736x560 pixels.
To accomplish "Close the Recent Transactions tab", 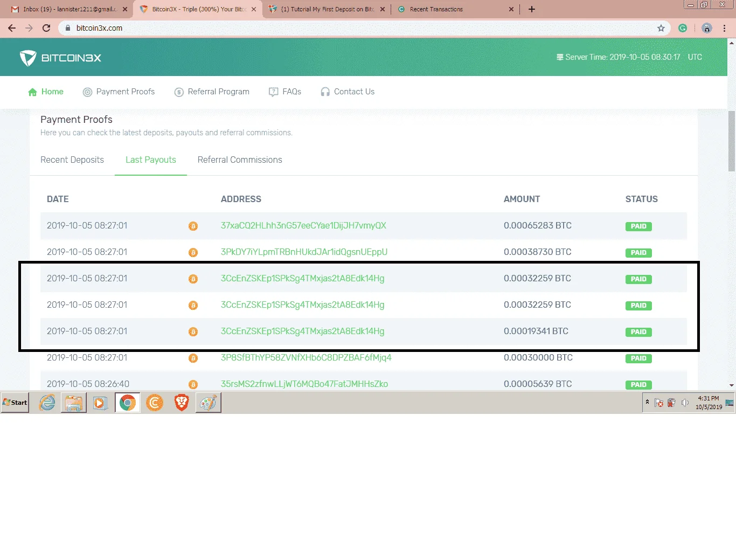I will coord(511,9).
